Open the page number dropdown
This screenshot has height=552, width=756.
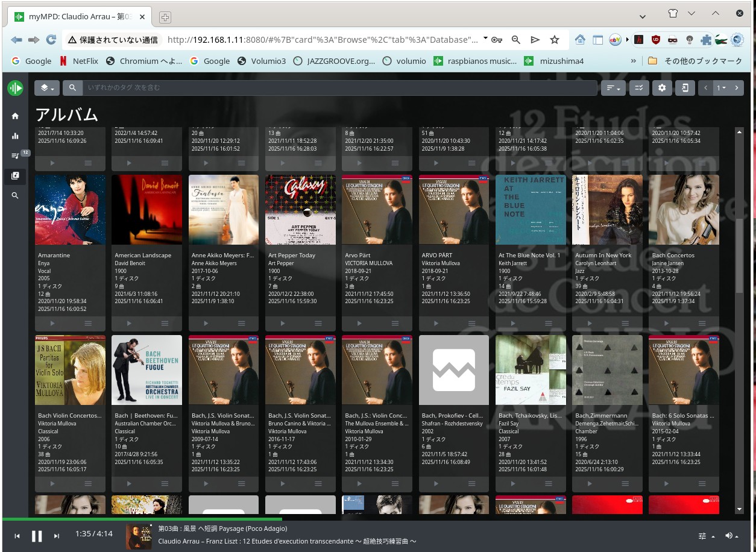[x=720, y=88]
